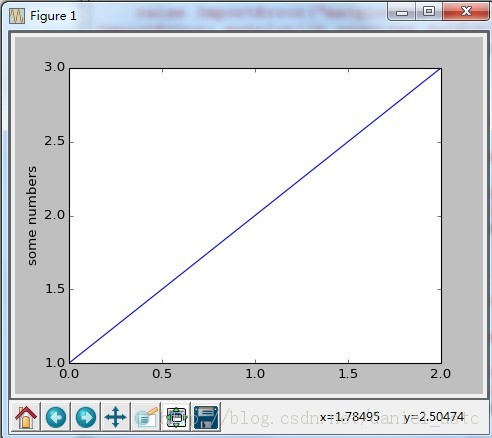
Task: Click the y=2.50474 coordinate readout
Action: pos(434,417)
